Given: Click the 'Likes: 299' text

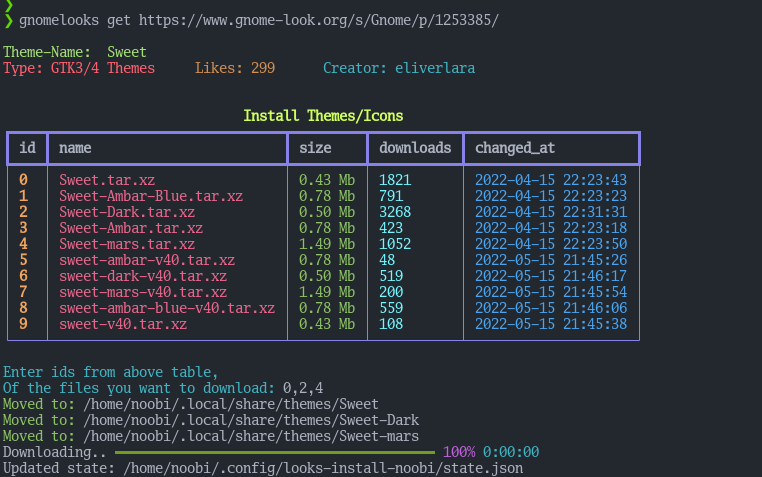Looking at the screenshot, I should [235, 68].
